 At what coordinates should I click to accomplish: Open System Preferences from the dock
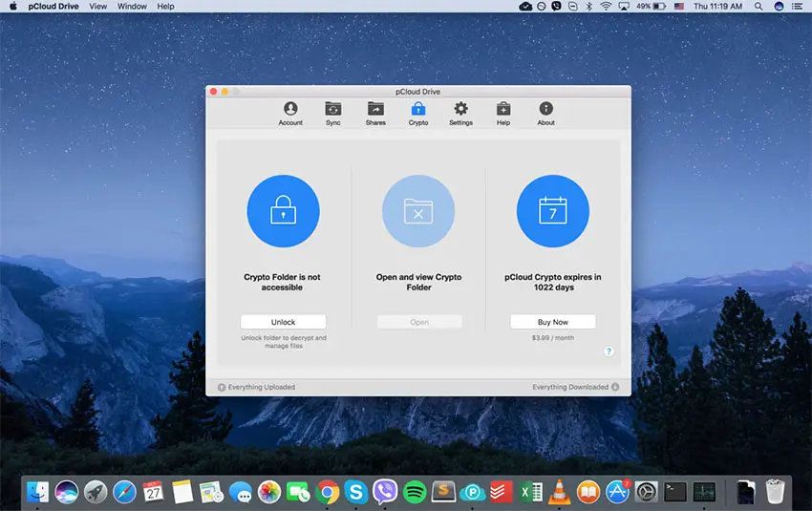click(x=647, y=492)
